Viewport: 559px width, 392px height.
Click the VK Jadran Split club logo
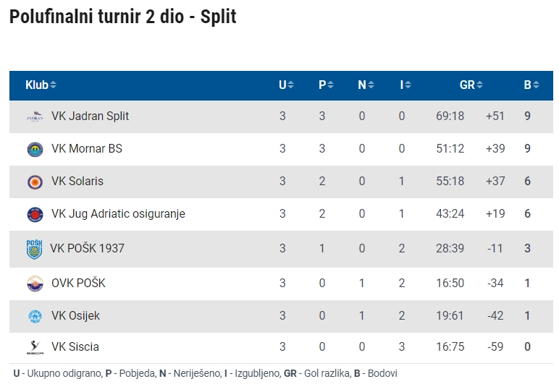click(x=35, y=116)
